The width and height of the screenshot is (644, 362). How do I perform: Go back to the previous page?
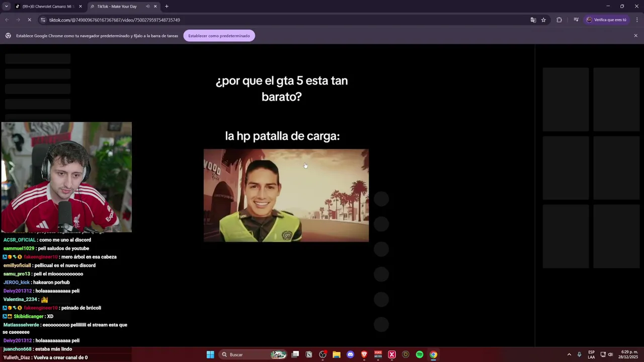pyautogui.click(x=7, y=20)
